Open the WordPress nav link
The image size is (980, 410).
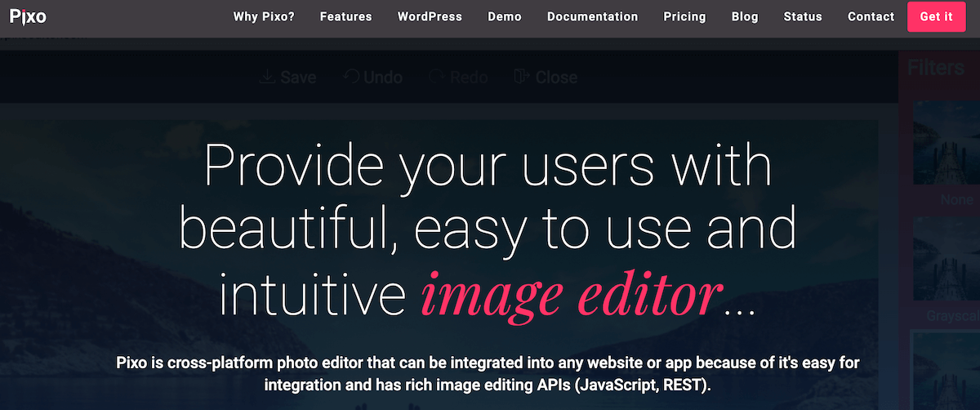[x=430, y=16]
